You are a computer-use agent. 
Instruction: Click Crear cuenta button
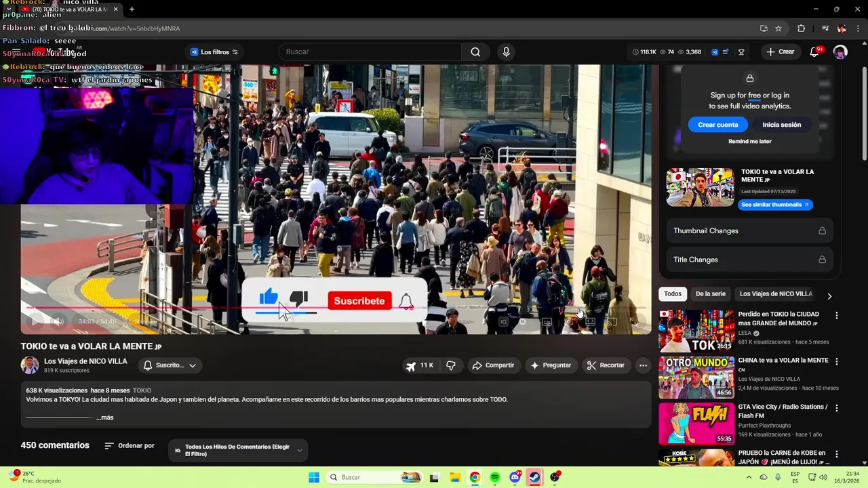click(718, 125)
